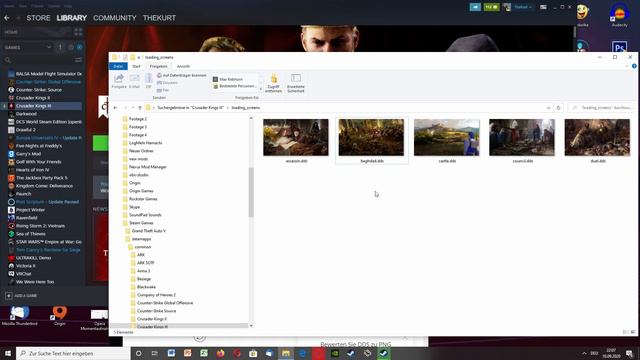The height and width of the screenshot is (360, 640).
Task: Open the GAMES filter dropdown in Steam
Action: (27, 47)
